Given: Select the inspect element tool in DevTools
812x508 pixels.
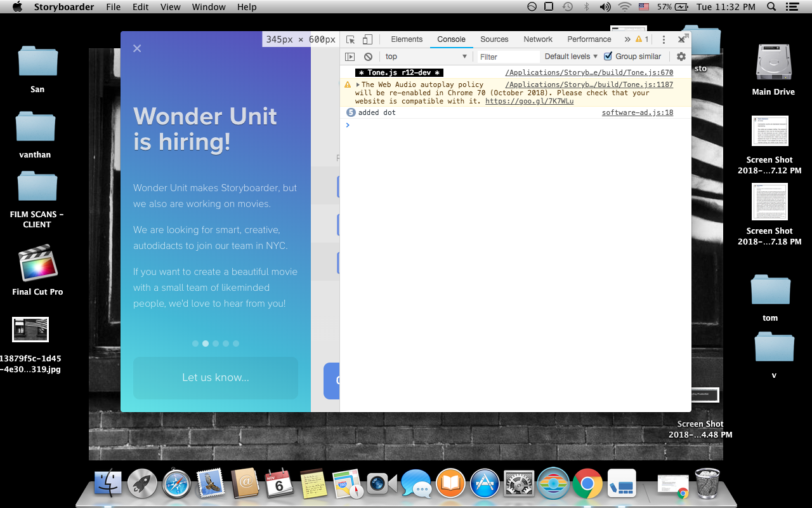Looking at the screenshot, I should 350,39.
